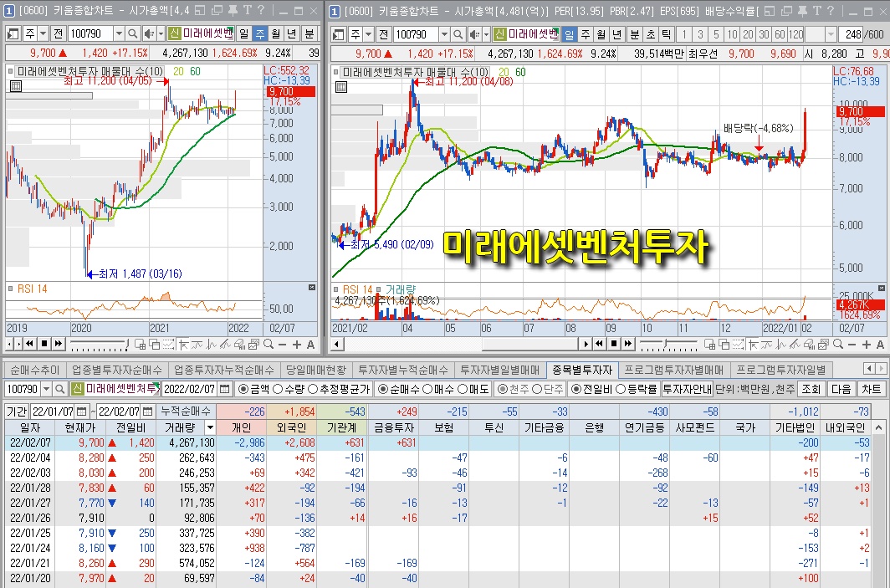
Task: Pin the left chart window with the pushpin icon
Action: [x=233, y=10]
